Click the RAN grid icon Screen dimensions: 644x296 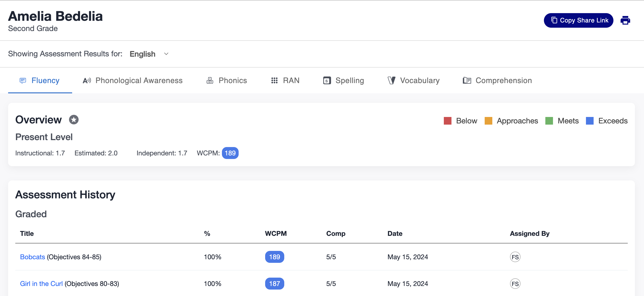tap(274, 80)
